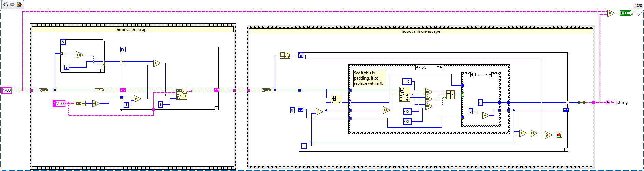Select the hooovahh escape frame label
The height and width of the screenshot is (171, 644).
tap(133, 30)
